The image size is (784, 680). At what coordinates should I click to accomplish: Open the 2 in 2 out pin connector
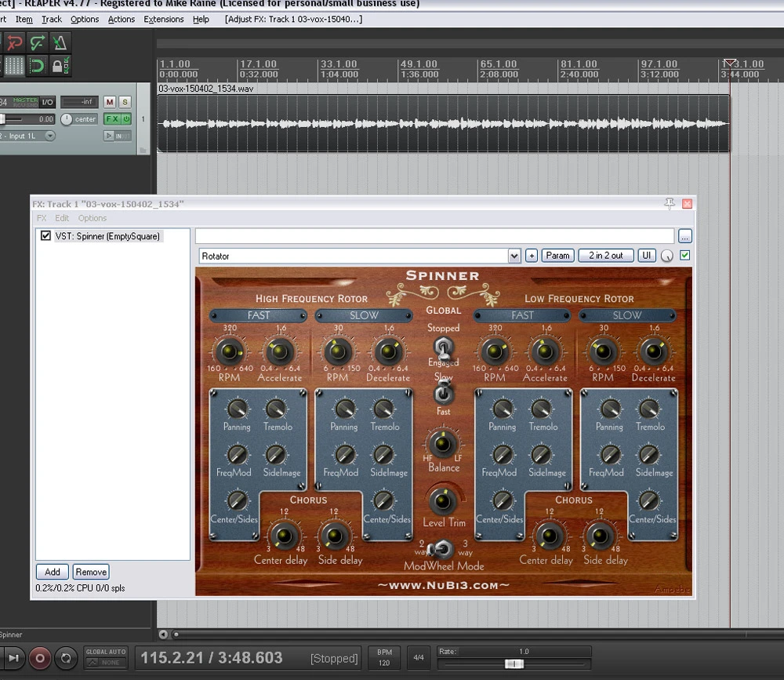[x=605, y=256]
